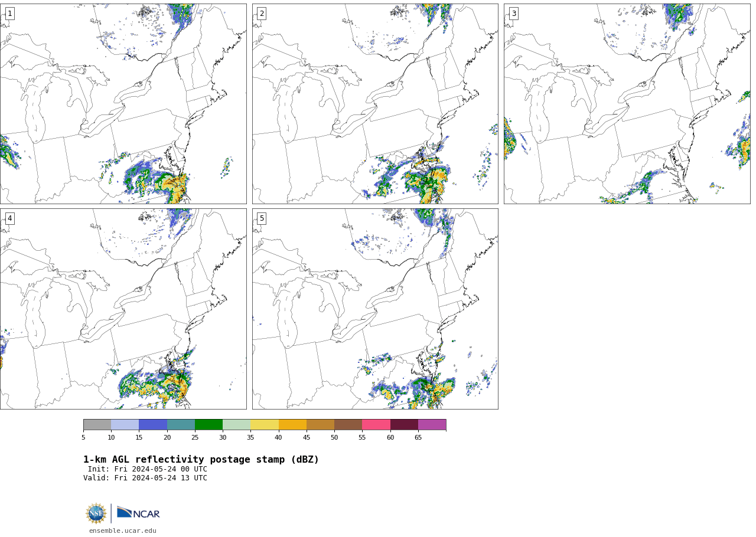Click the panel number label '4'
Screen dimensions: 756x537
[x=9, y=218]
